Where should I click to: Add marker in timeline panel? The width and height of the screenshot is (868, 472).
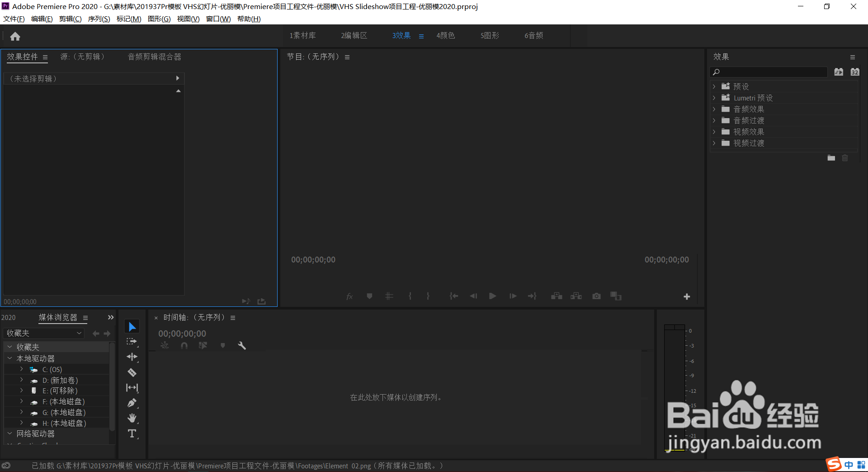(x=222, y=346)
